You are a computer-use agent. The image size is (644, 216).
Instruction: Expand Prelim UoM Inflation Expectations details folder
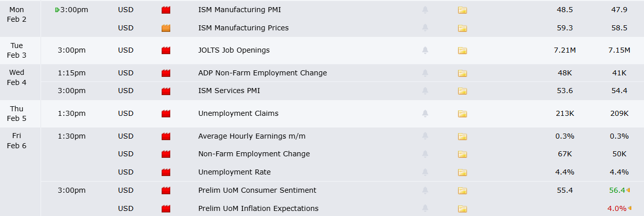coord(462,209)
